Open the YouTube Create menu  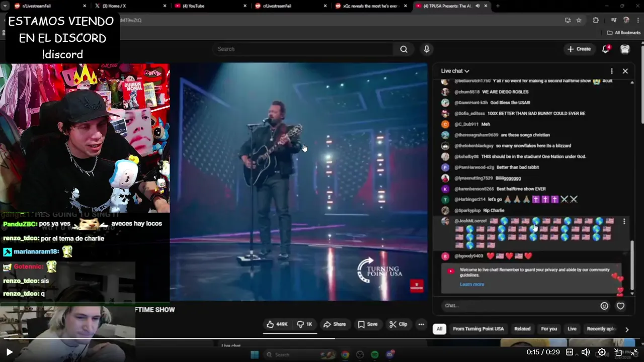point(579,49)
